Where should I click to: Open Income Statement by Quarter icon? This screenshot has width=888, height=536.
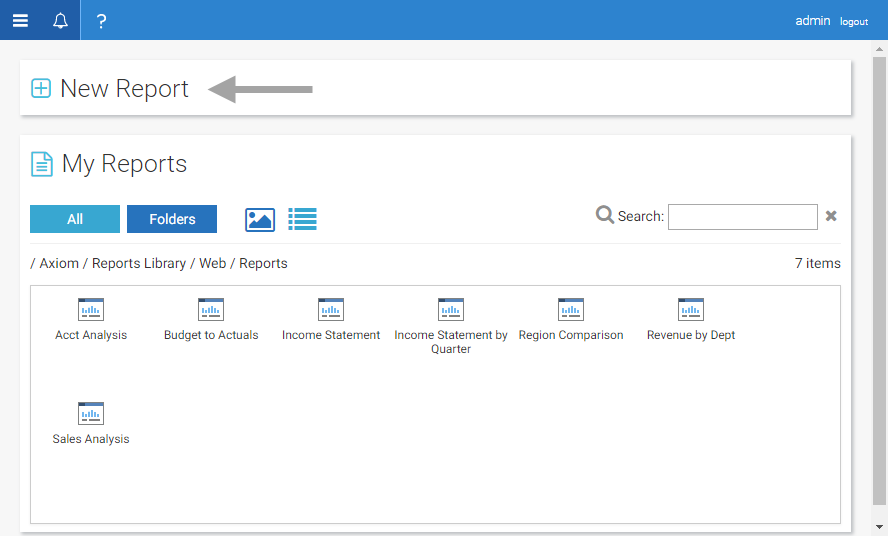click(451, 309)
